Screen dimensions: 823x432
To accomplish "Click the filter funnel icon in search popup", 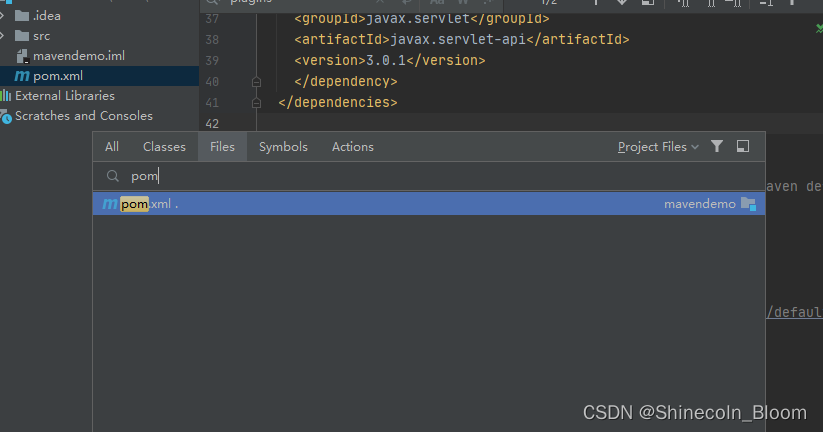I will [x=716, y=146].
